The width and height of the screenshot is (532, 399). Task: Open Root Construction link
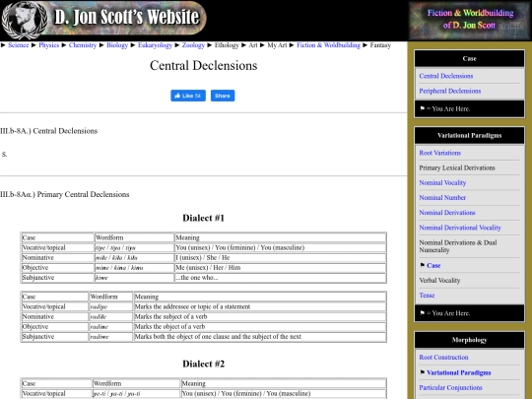(x=443, y=358)
